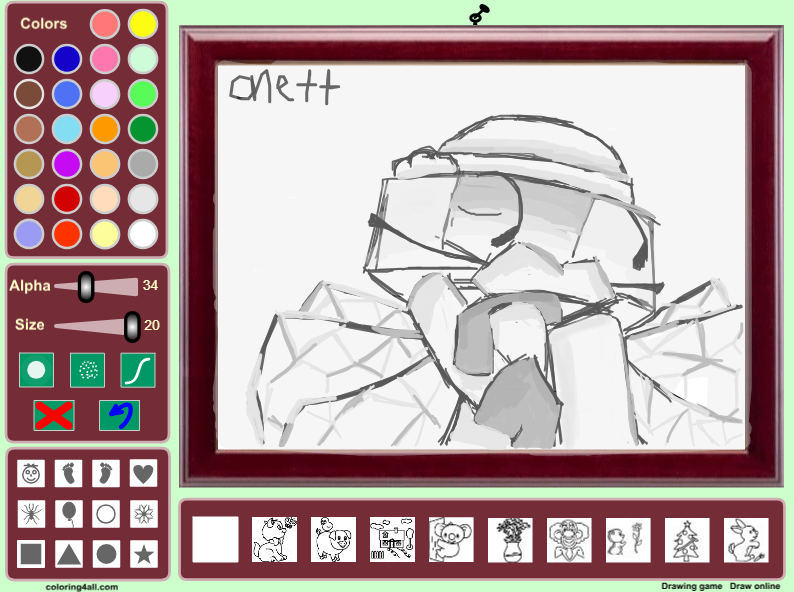The height and width of the screenshot is (592, 794).
Task: Clear the canvas with the red X button
Action: (54, 415)
